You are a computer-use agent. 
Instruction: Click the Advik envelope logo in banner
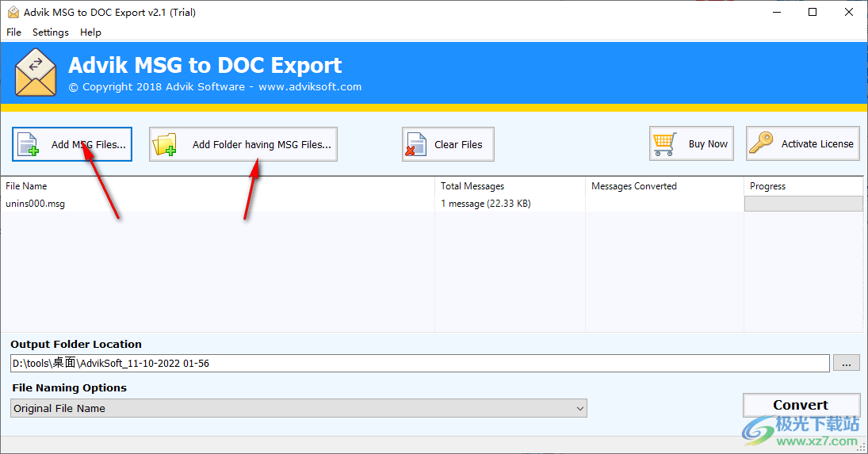point(36,72)
